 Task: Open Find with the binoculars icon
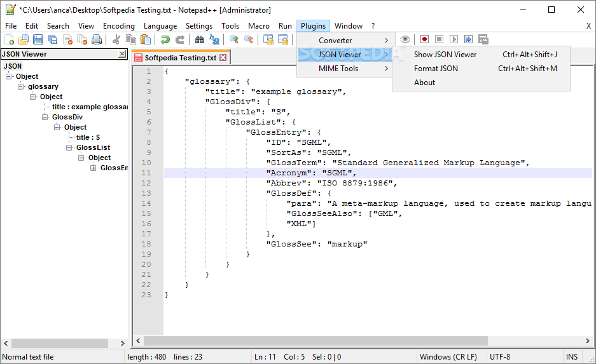(199, 39)
